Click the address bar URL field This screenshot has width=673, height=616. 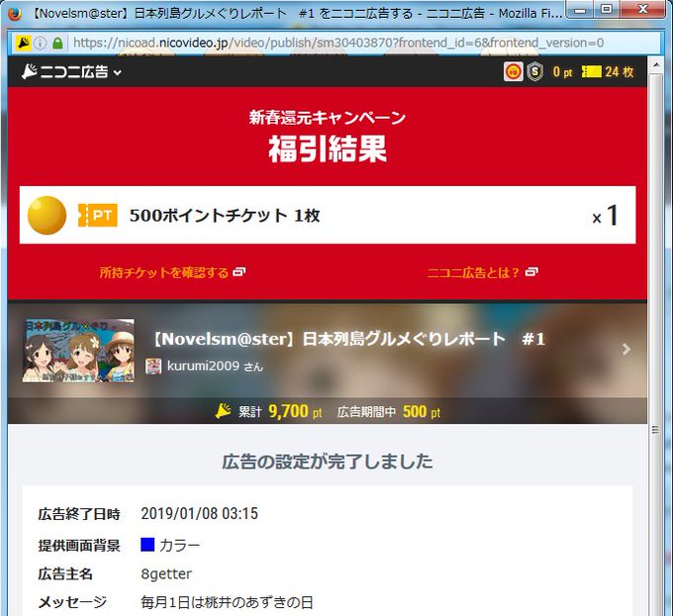coord(338,43)
